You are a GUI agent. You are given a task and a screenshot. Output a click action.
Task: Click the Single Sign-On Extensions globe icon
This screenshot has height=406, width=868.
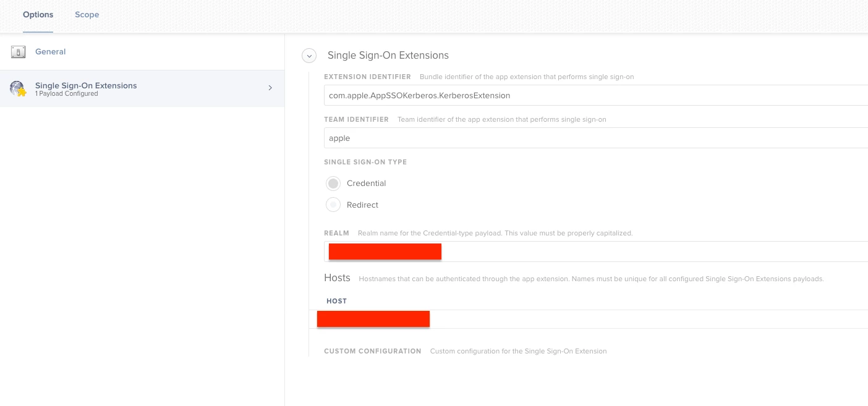[x=18, y=88]
